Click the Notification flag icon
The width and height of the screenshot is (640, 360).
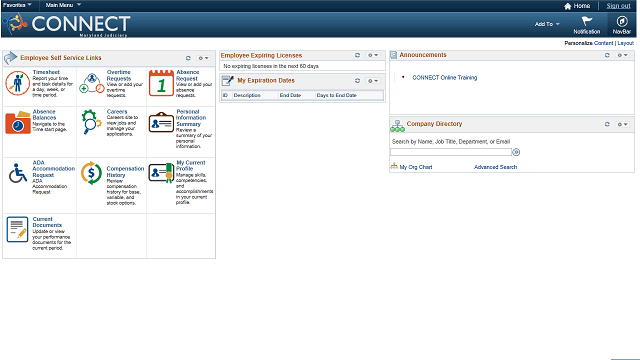pyautogui.click(x=587, y=21)
